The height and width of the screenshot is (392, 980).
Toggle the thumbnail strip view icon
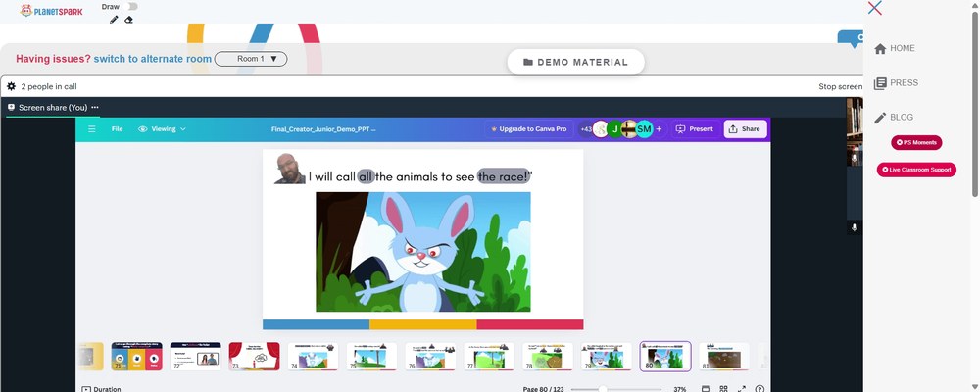(x=705, y=389)
